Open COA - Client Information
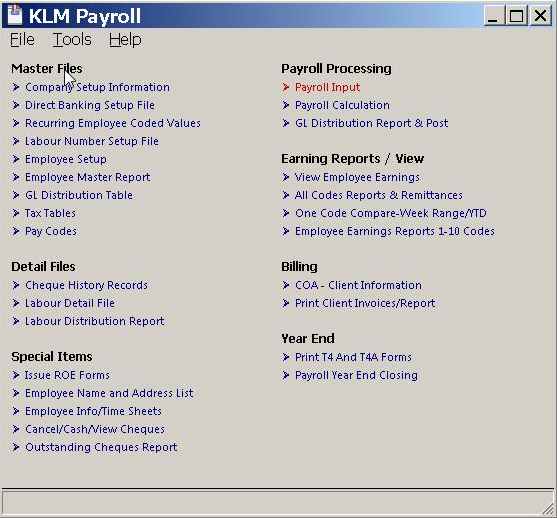 tap(358, 285)
